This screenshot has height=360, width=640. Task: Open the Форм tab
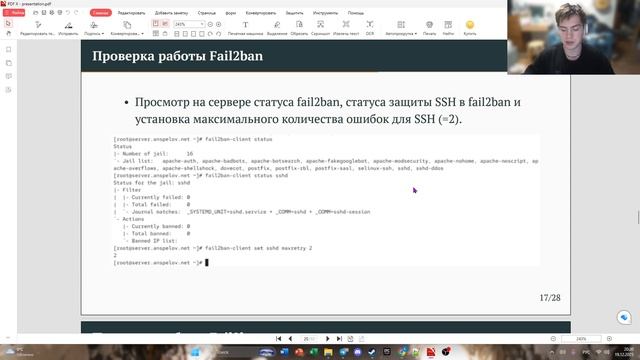click(231, 13)
